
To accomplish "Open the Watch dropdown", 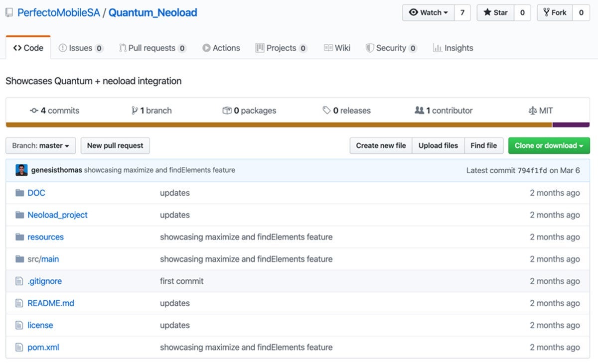I will click(428, 13).
